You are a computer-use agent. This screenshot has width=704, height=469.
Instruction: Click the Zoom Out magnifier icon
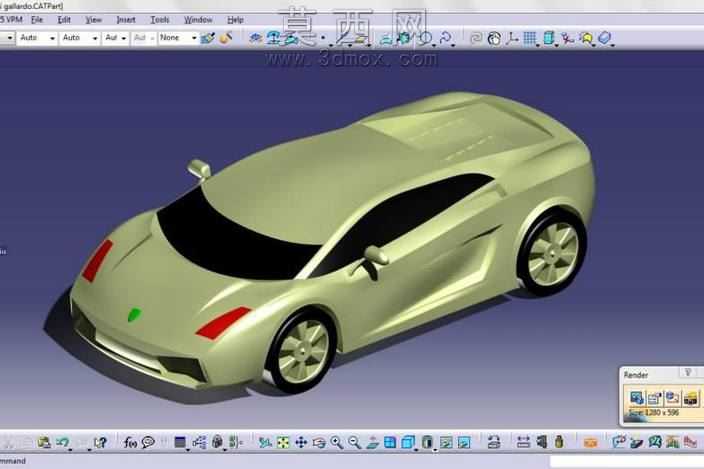pos(354,443)
